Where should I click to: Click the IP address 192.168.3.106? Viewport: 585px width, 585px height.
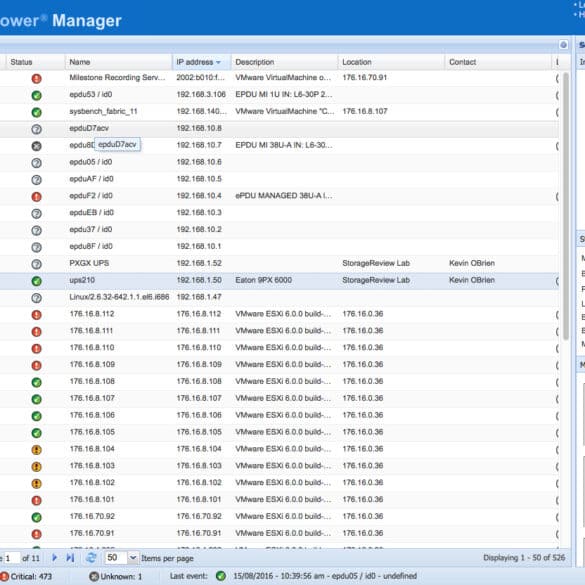(201, 94)
